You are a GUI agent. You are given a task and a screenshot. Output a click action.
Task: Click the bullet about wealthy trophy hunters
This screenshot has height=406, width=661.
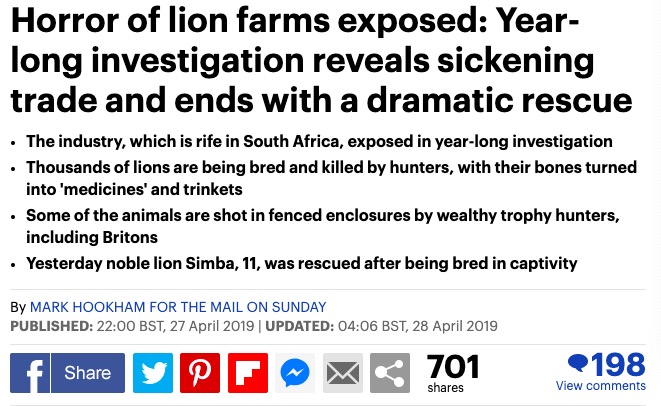tap(323, 226)
